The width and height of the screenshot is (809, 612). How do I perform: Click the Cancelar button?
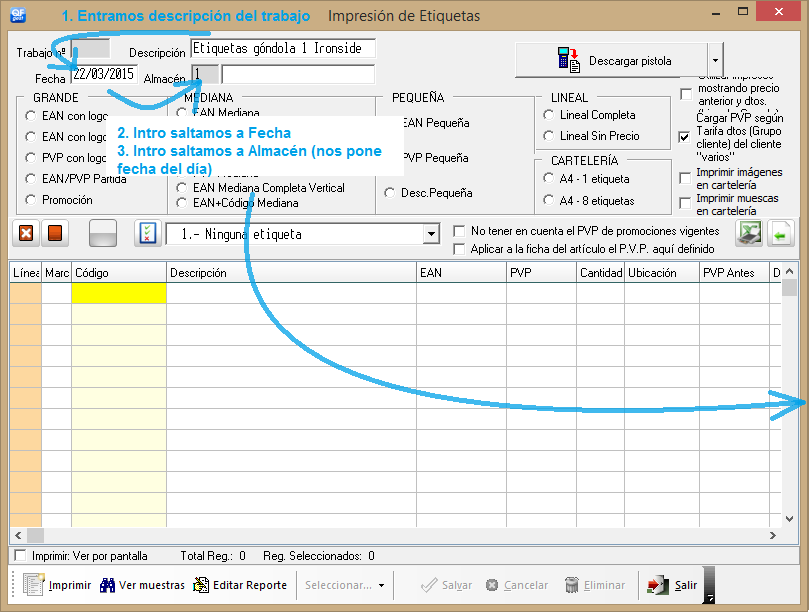click(517, 585)
